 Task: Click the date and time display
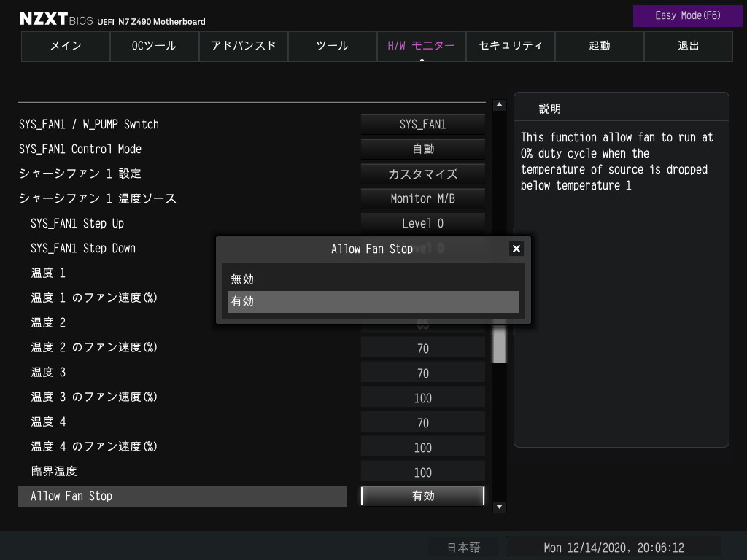[614, 548]
